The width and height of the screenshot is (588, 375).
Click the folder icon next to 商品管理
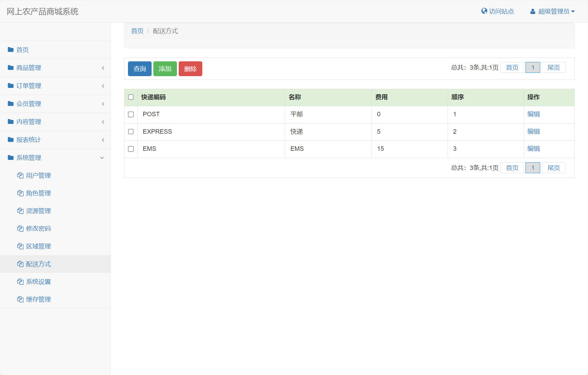11,68
